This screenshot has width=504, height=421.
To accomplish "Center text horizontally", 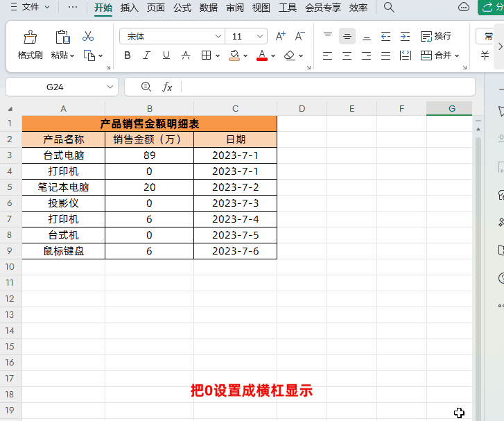I will [347, 55].
